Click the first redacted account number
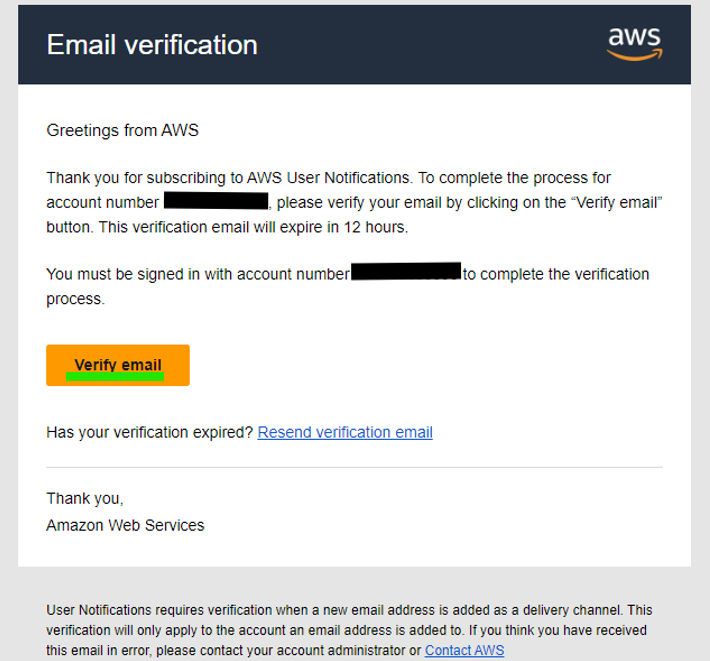710x661 pixels. 216,202
